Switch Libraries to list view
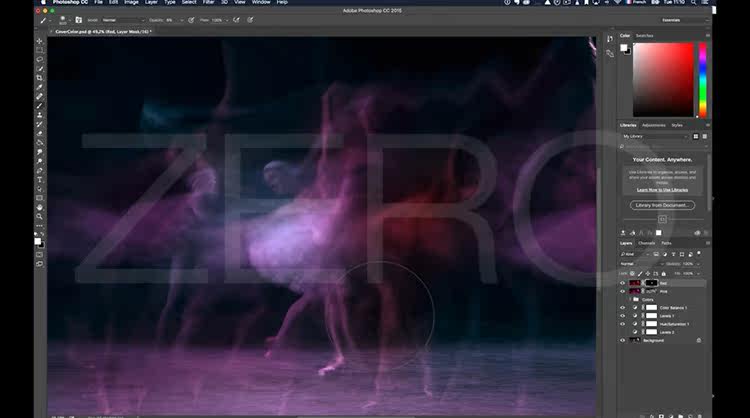 pos(704,136)
